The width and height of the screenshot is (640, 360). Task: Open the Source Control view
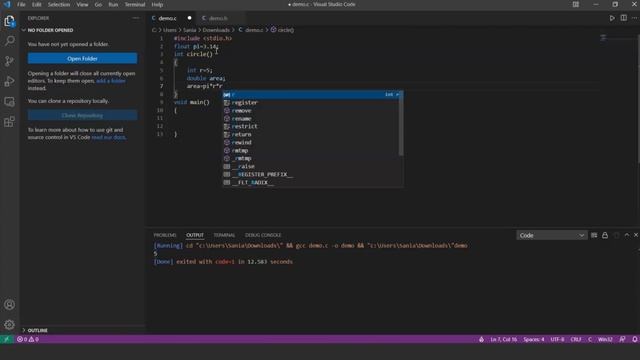(9, 61)
